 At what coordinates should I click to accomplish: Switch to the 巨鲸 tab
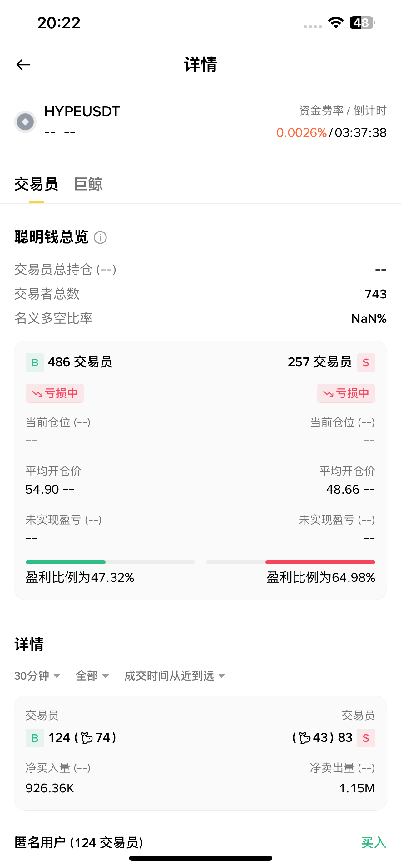(x=88, y=184)
